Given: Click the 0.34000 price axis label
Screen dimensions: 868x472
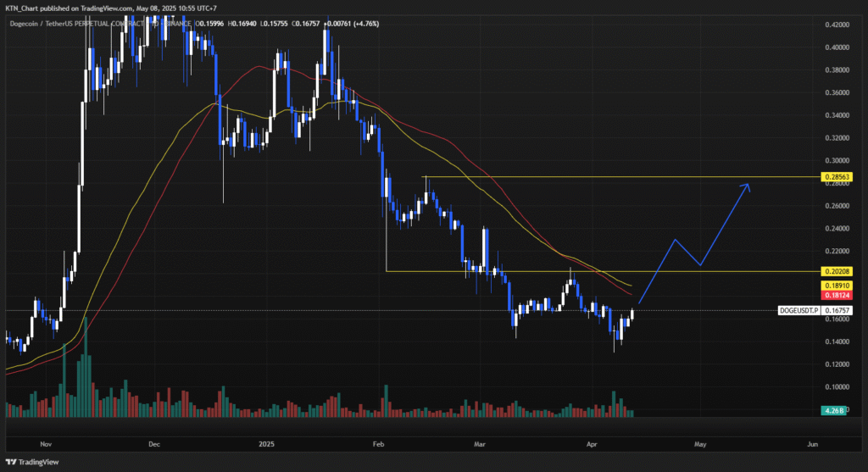Looking at the screenshot, I should pyautogui.click(x=837, y=115).
